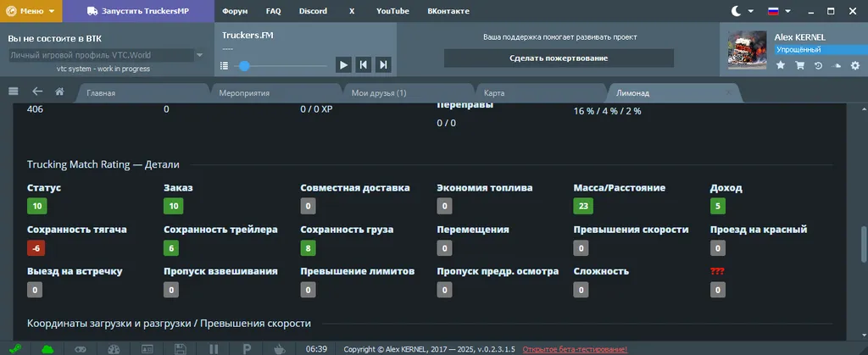Toggle the parking P indicator in status bar
Viewport: 868px width, 355px height.
247,348
